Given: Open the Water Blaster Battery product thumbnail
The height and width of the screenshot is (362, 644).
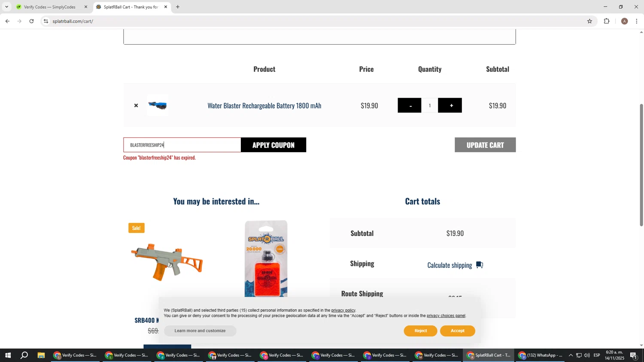Looking at the screenshot, I should (x=158, y=105).
